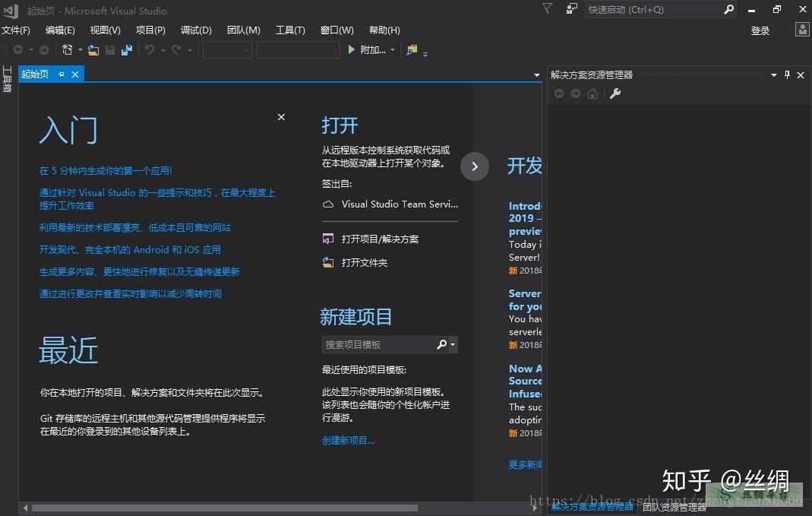This screenshot has height=516, width=812.
Task: Click the Undo toolbar icon
Action: (150, 49)
